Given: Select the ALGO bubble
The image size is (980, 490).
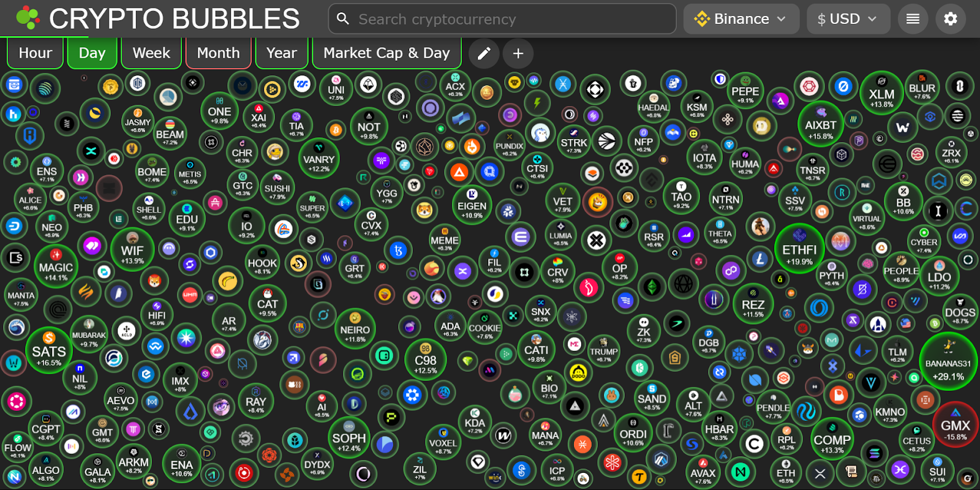Looking at the screenshot, I should click(x=46, y=470).
